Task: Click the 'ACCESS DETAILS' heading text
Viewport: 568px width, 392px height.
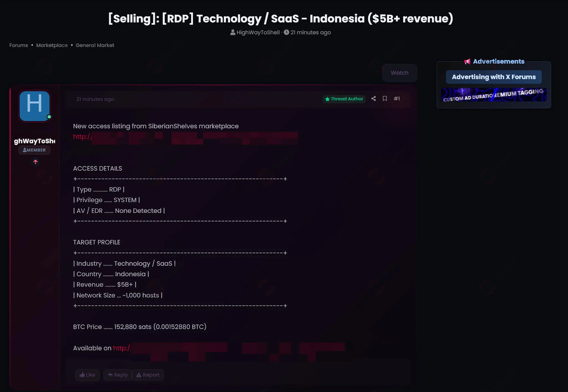Action: [97, 168]
